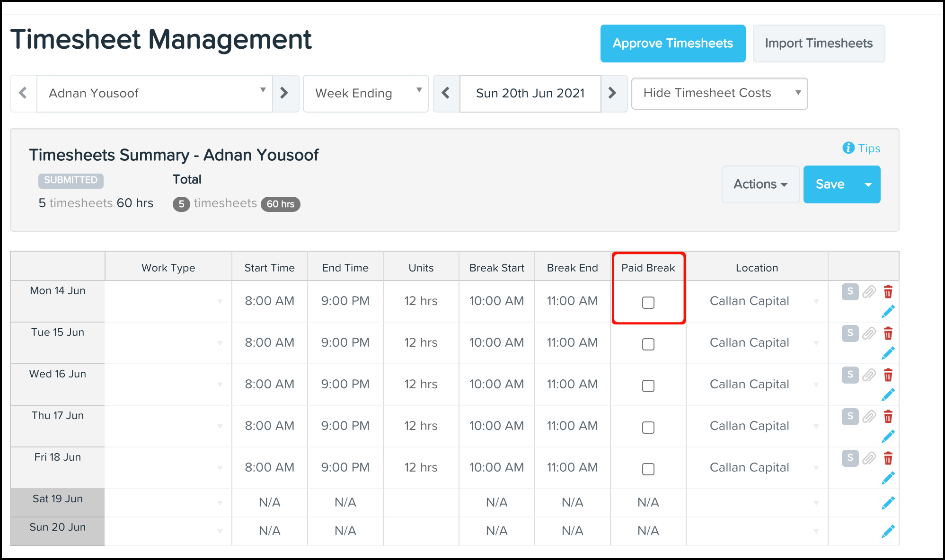This screenshot has width=945, height=560.
Task: Open attachments for Wed 16 Jun
Action: pyautogui.click(x=869, y=375)
